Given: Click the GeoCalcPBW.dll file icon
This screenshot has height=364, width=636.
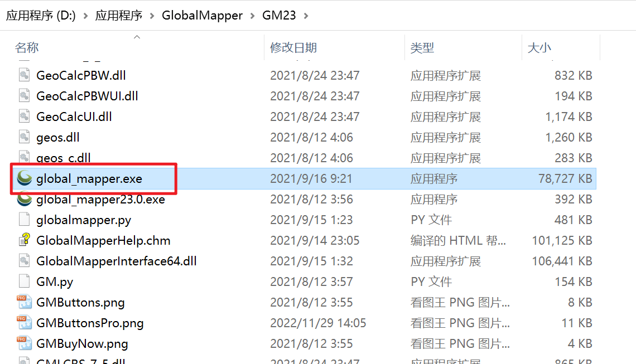Looking at the screenshot, I should pos(25,75).
